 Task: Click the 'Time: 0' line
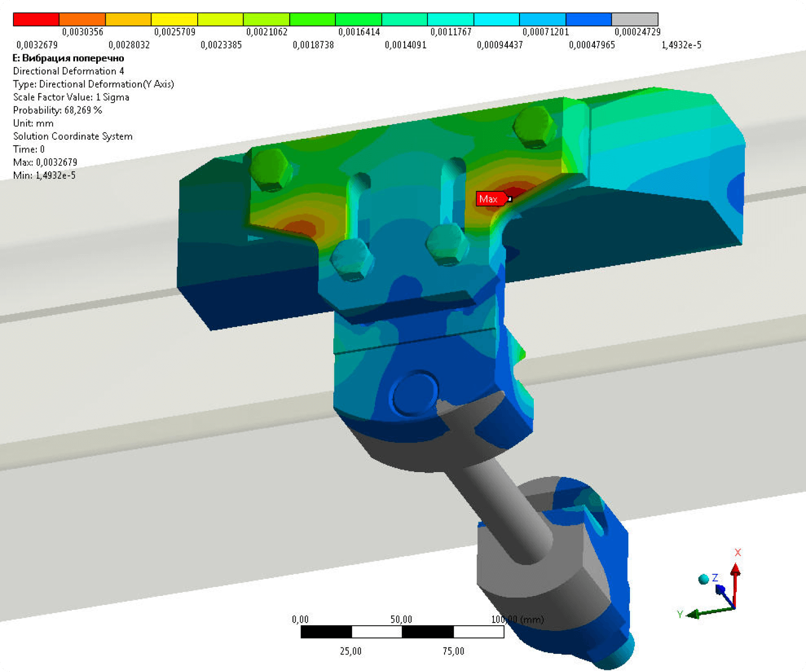[29, 149]
